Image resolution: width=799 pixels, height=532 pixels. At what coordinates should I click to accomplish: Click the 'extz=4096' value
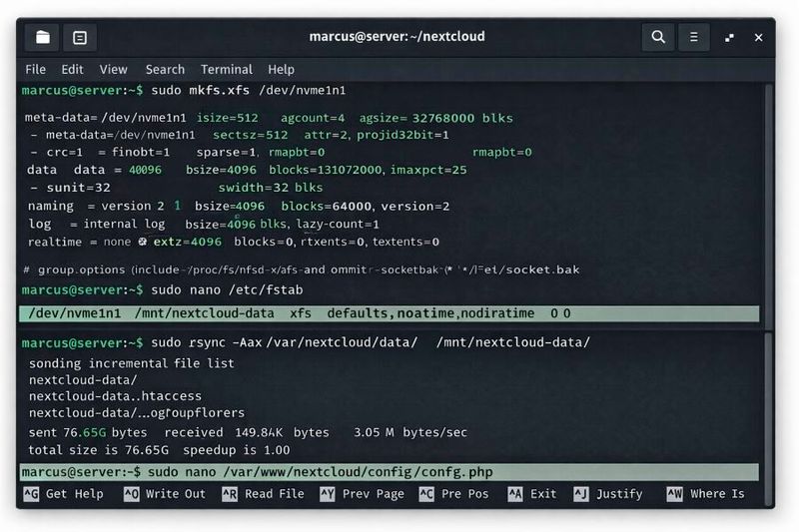pyautogui.click(x=188, y=242)
